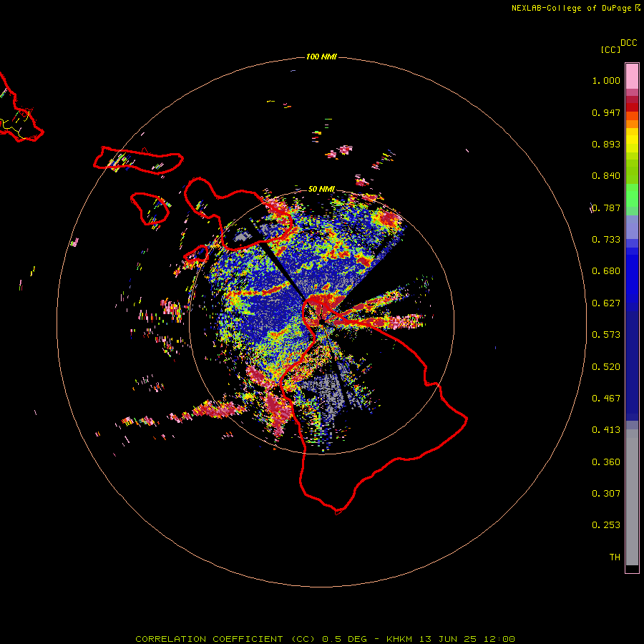
Task: Click the 0.840 value on the color scale
Action: point(606,176)
